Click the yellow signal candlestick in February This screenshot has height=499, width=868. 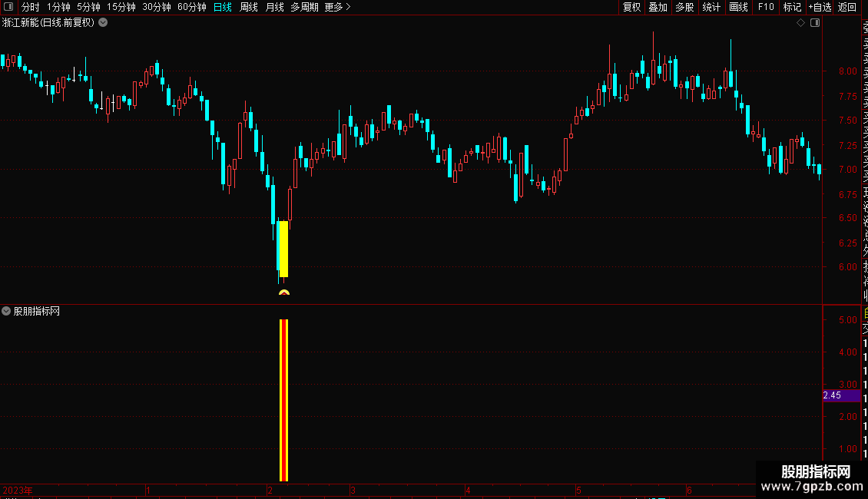(x=284, y=249)
